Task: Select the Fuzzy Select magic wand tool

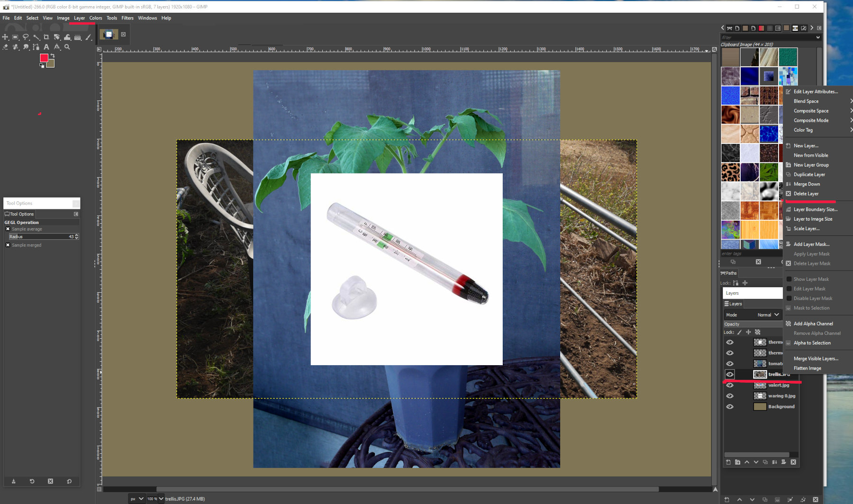Action: tap(36, 37)
